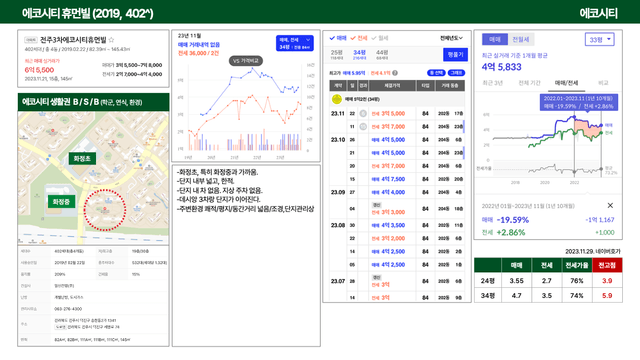This screenshot has width=640, height=360.
Task: Click the 5.9 전고점 value for 34평
Action: 607,296
